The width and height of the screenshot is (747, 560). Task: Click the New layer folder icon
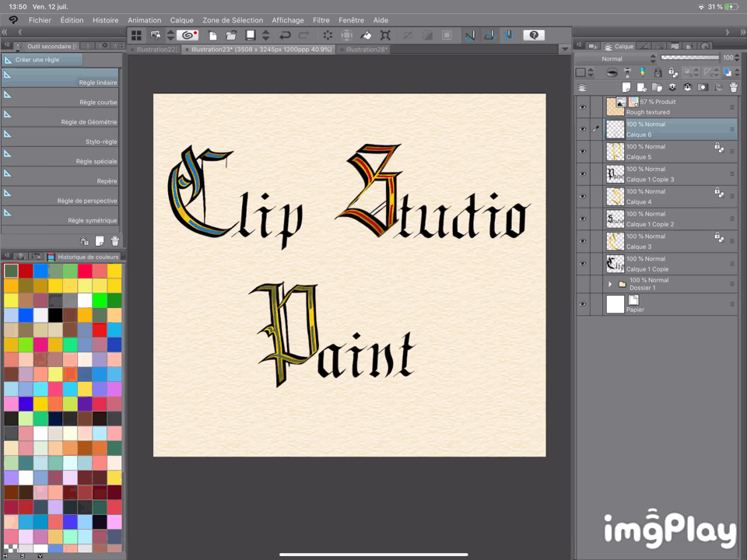pyautogui.click(x=657, y=87)
